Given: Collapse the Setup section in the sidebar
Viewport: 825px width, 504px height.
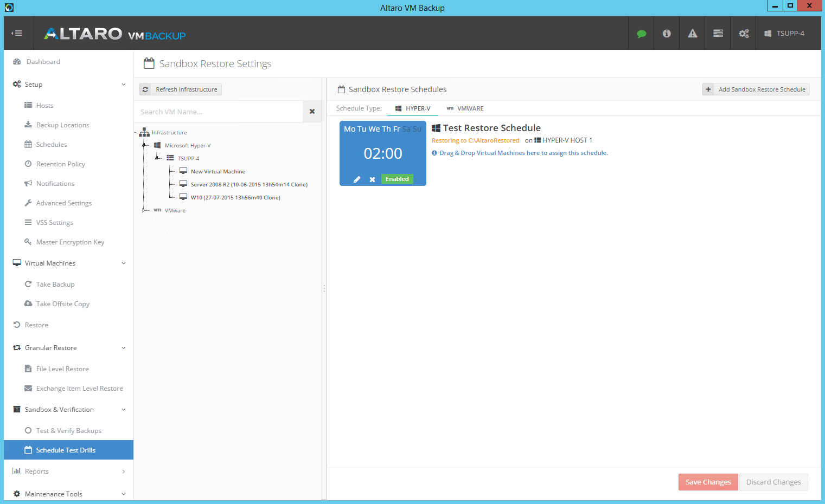Looking at the screenshot, I should point(124,84).
